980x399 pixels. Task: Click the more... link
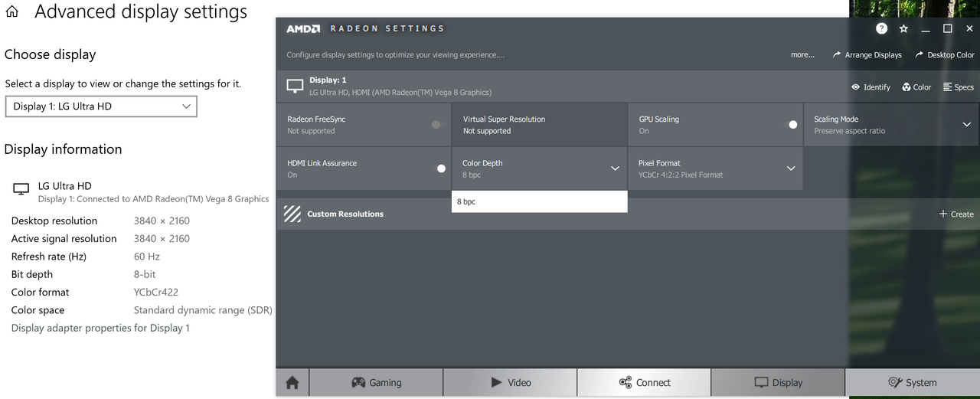coord(802,55)
